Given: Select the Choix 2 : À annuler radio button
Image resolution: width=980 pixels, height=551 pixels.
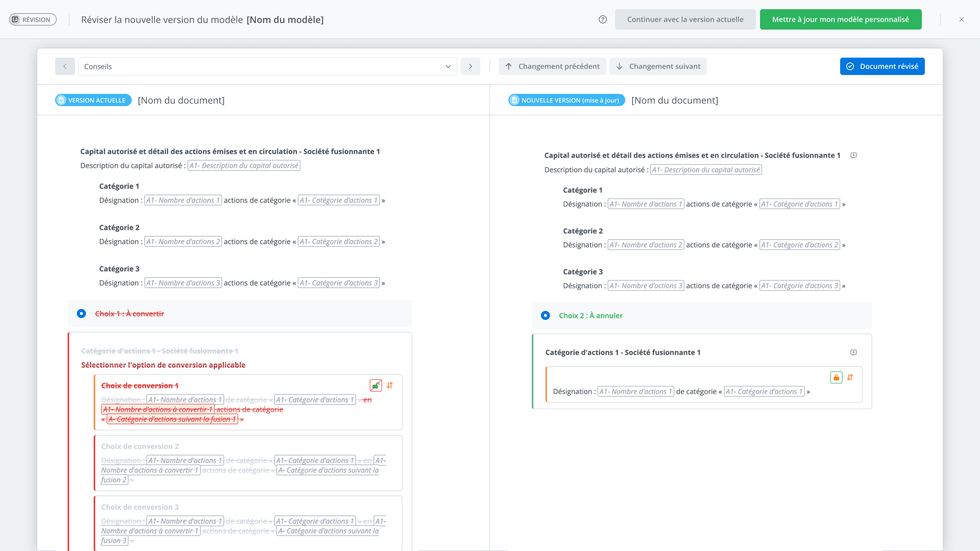Looking at the screenshot, I should (x=545, y=316).
